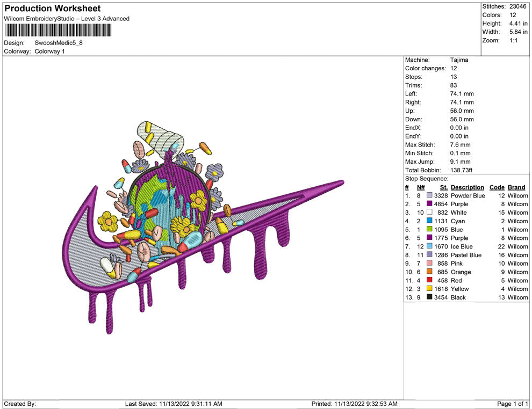
Task: Click the Pink thread color swatch
Action: coord(429,263)
